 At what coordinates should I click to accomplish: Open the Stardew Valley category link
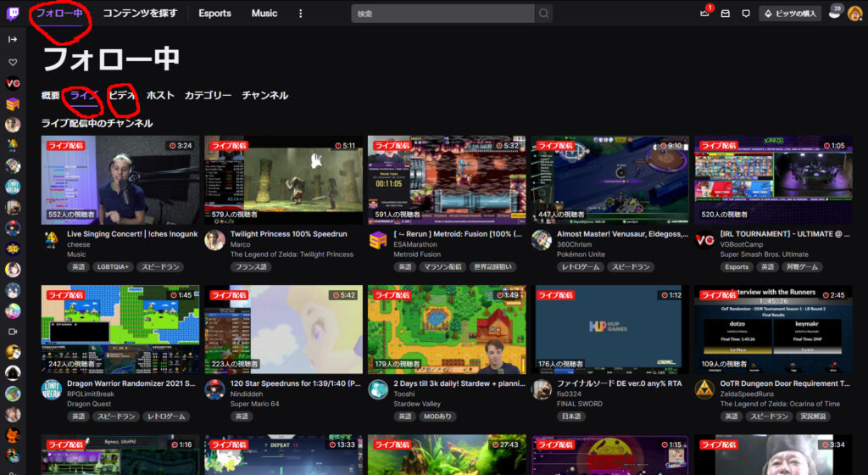417,404
